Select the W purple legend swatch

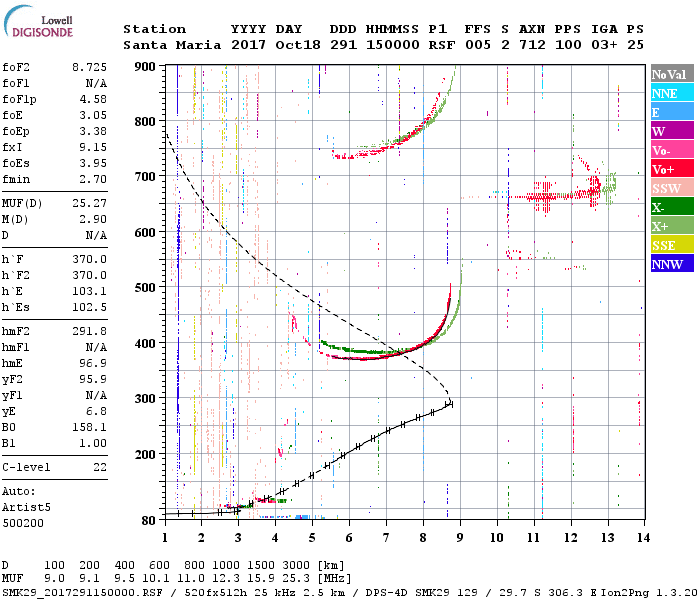pyautogui.click(x=672, y=131)
